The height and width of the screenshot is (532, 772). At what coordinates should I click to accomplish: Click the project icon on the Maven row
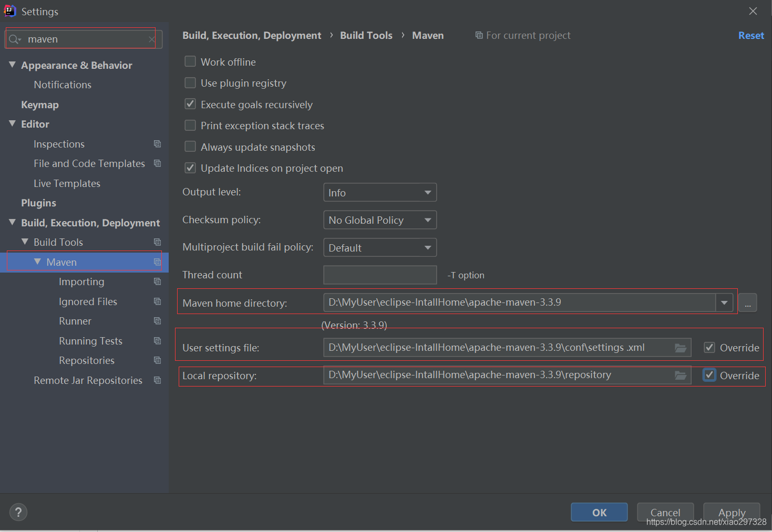click(x=157, y=262)
